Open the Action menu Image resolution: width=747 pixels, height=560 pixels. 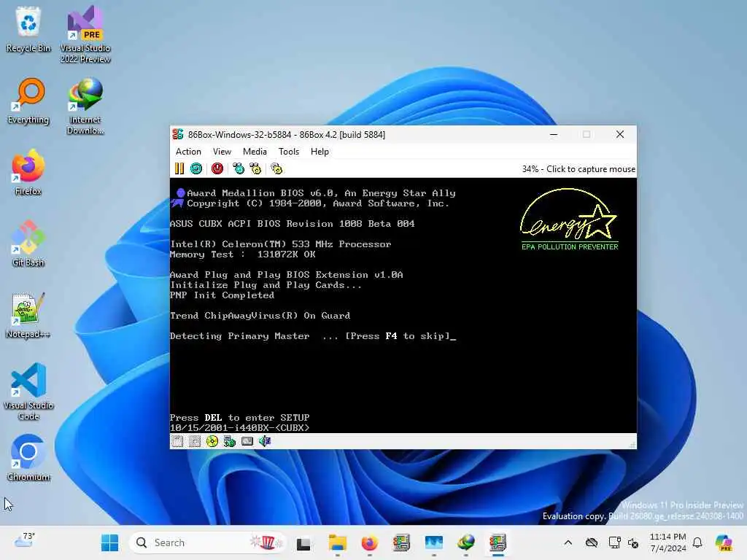(189, 152)
